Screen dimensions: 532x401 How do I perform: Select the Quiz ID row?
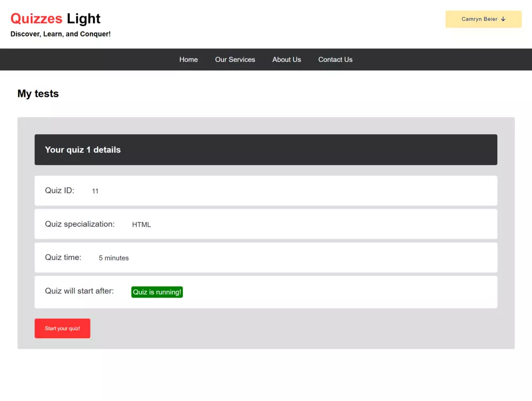266,190
